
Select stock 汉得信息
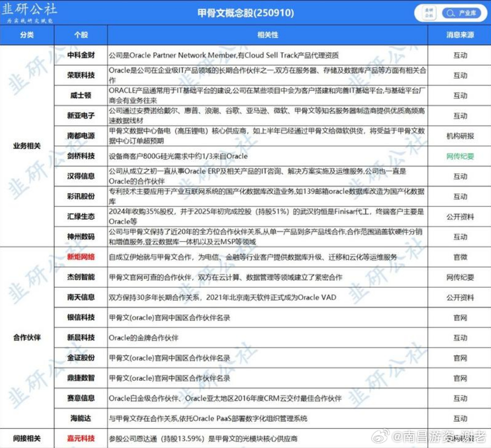pyautogui.click(x=81, y=176)
